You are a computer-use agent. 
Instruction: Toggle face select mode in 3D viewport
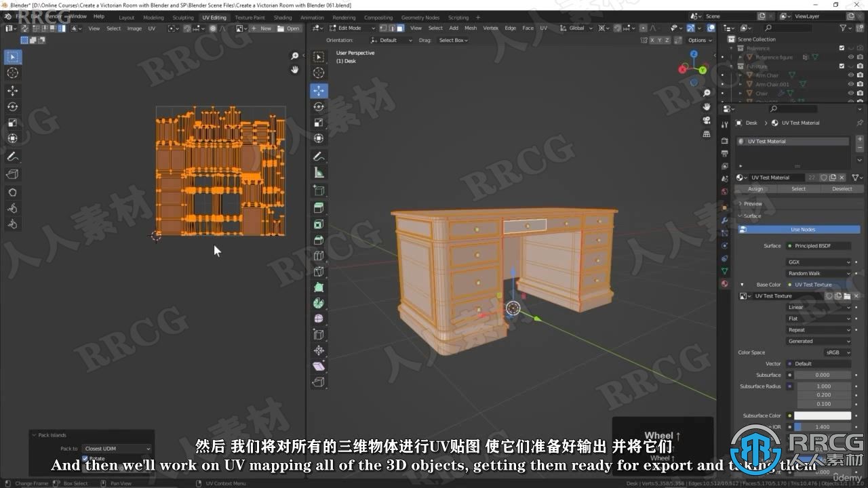click(400, 28)
